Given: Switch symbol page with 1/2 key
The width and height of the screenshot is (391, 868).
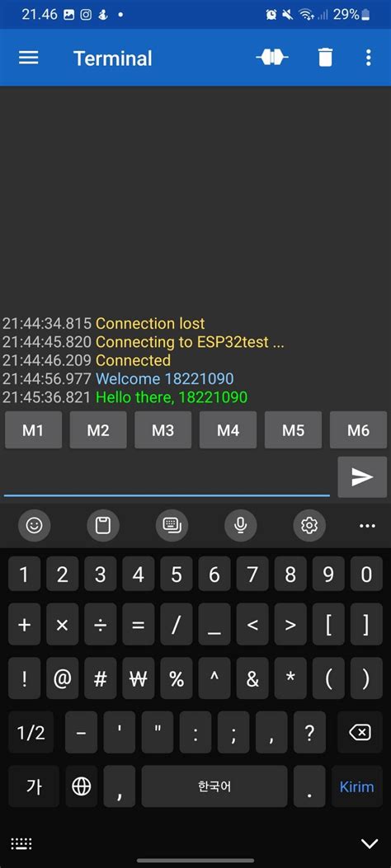Looking at the screenshot, I should tap(31, 732).
